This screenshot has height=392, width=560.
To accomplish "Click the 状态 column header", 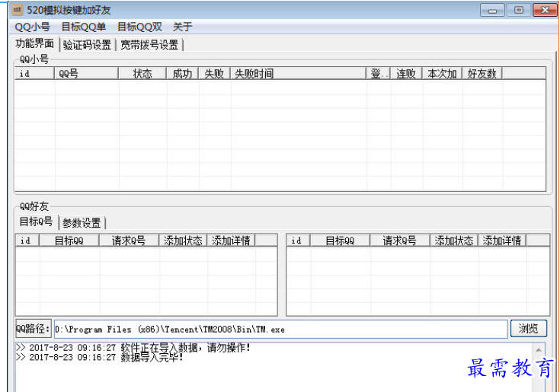I will click(142, 74).
